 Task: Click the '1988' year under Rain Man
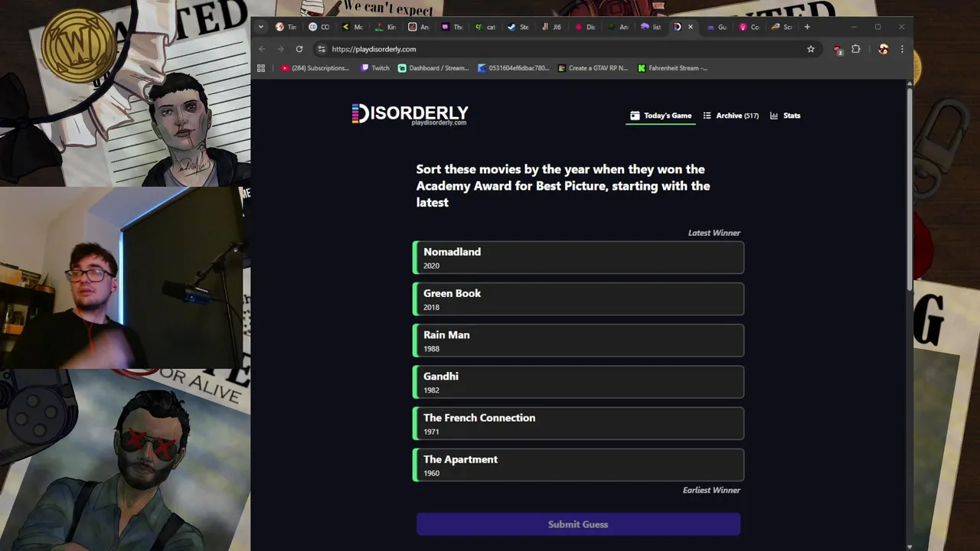pyautogui.click(x=431, y=349)
